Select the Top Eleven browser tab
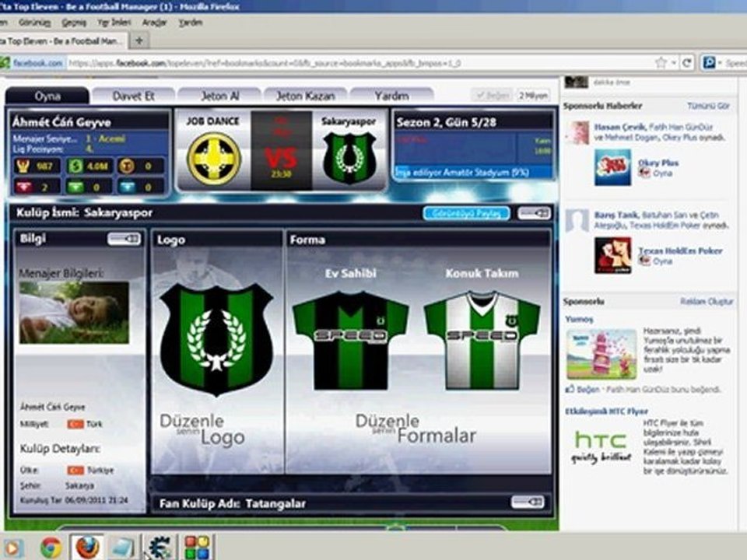This screenshot has height=560, width=747. tap(62, 41)
